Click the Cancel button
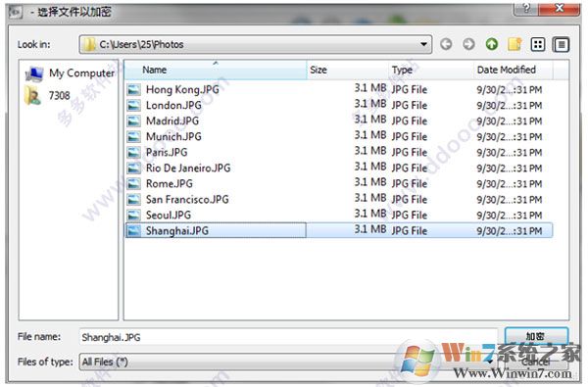 click(536, 362)
